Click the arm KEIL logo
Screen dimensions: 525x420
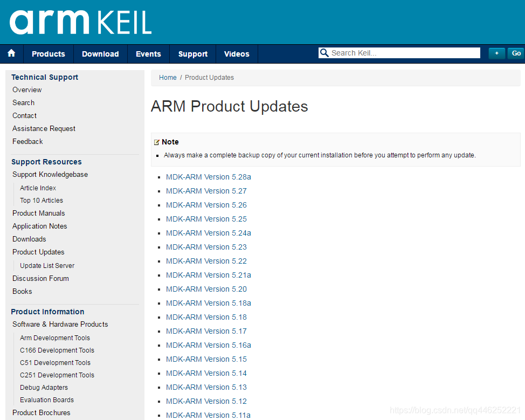81,22
